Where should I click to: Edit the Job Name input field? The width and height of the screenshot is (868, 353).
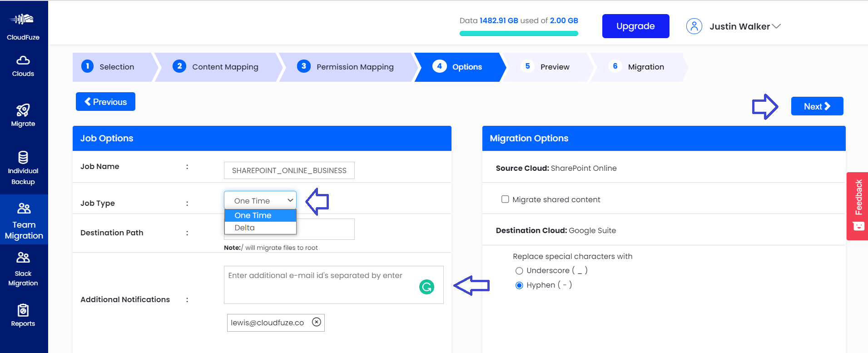(289, 170)
